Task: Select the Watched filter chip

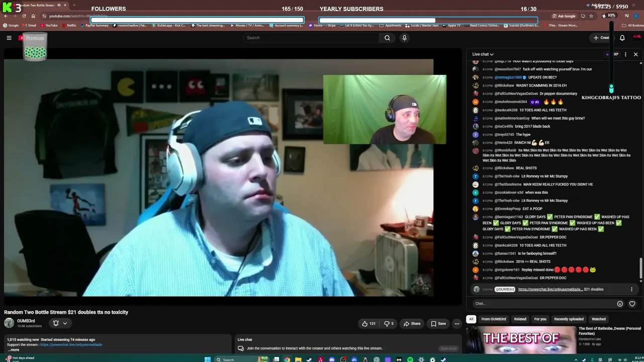Action: pyautogui.click(x=599, y=319)
